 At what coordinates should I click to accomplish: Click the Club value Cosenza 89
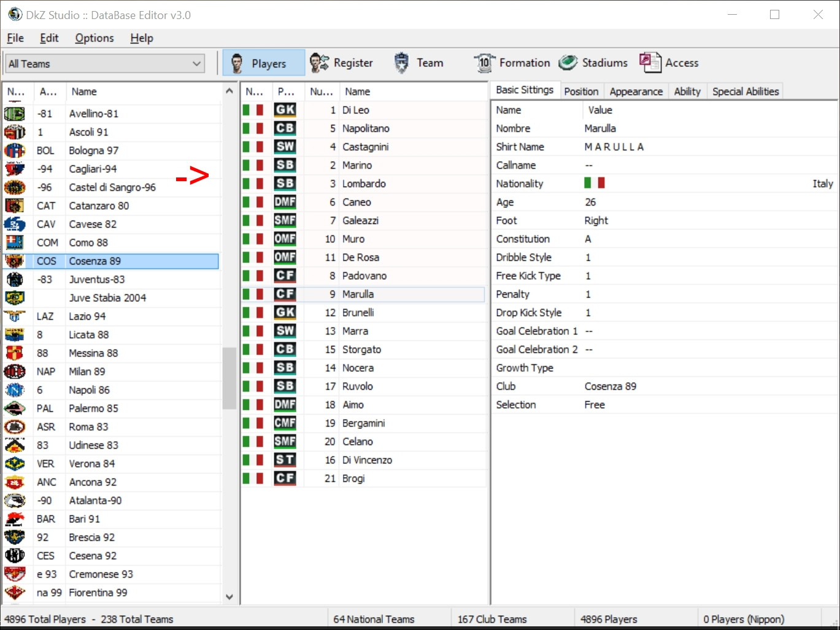tap(611, 386)
